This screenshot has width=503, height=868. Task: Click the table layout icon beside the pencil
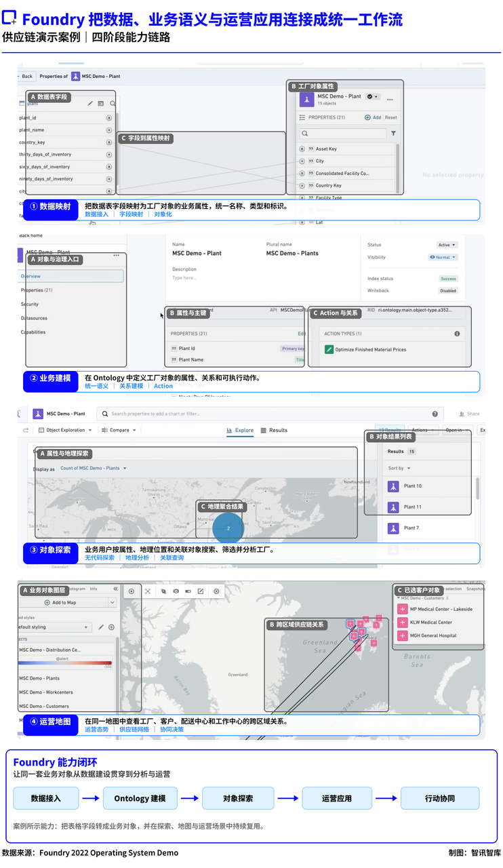101,104
